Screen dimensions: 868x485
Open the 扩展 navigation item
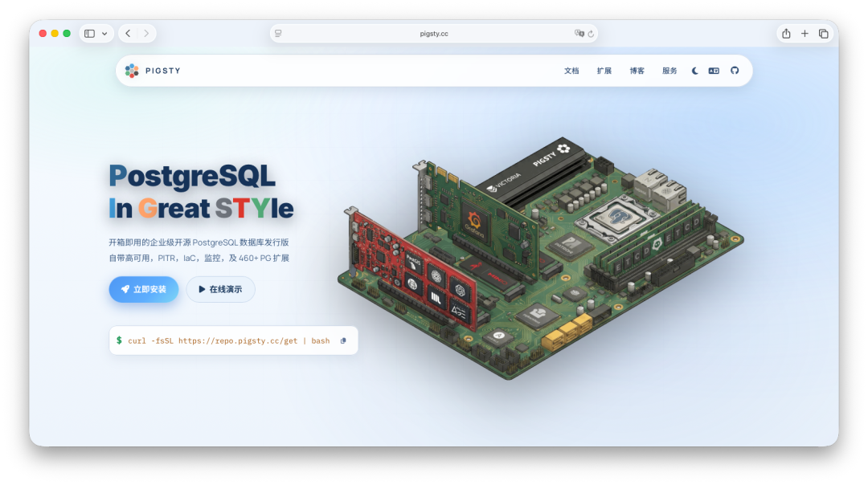[x=604, y=71]
